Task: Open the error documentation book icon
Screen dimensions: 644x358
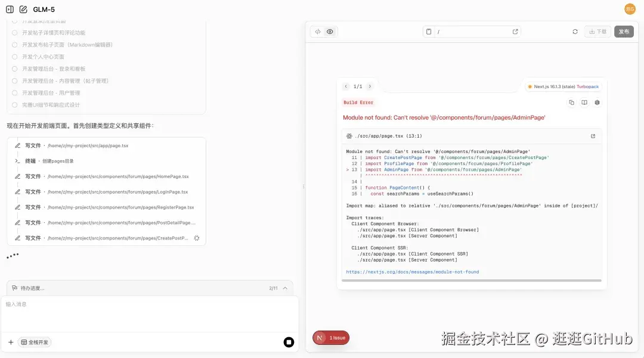Action: coord(584,102)
